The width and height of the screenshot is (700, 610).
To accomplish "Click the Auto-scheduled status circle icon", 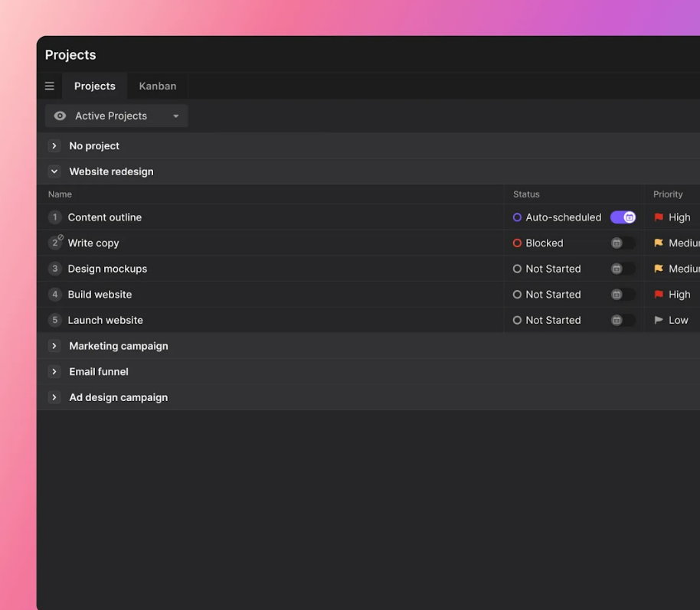I will point(517,217).
